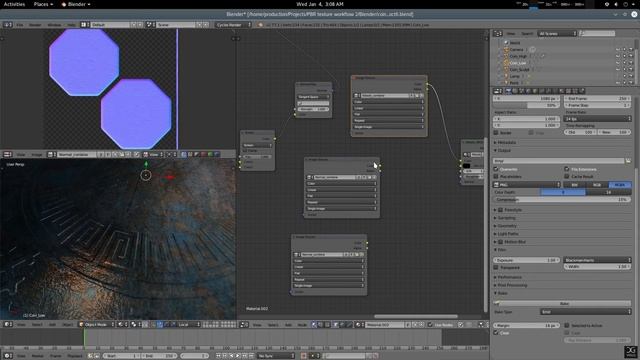
Task: Open the info editor type selector icon
Action: pyautogui.click(x=7, y=25)
